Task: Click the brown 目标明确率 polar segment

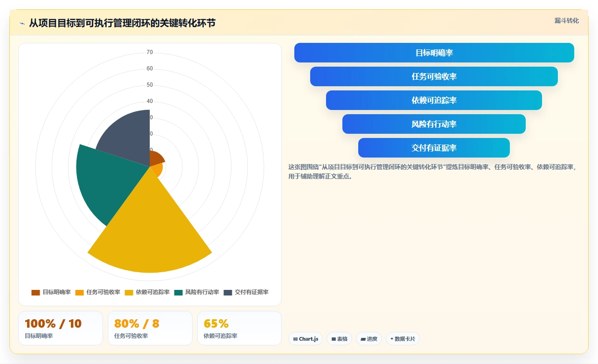Action: [x=155, y=158]
